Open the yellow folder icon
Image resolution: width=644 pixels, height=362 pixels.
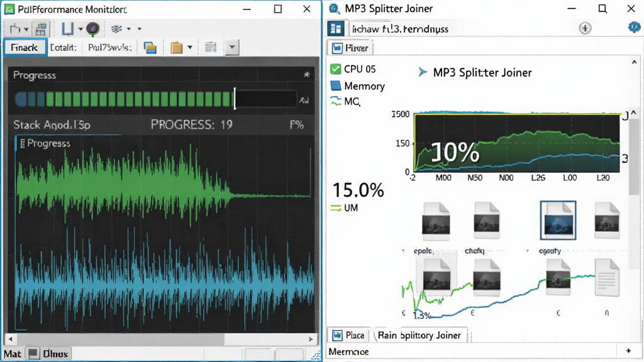(176, 48)
